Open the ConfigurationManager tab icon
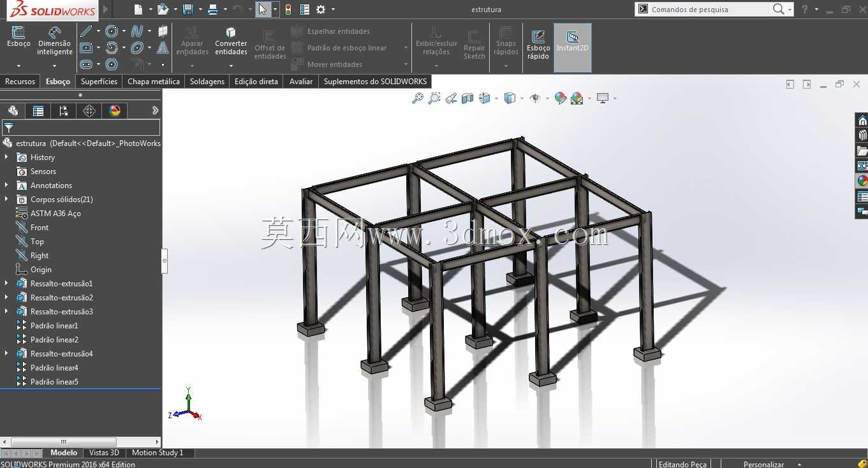Screen dimensions: 868x468 [64, 111]
